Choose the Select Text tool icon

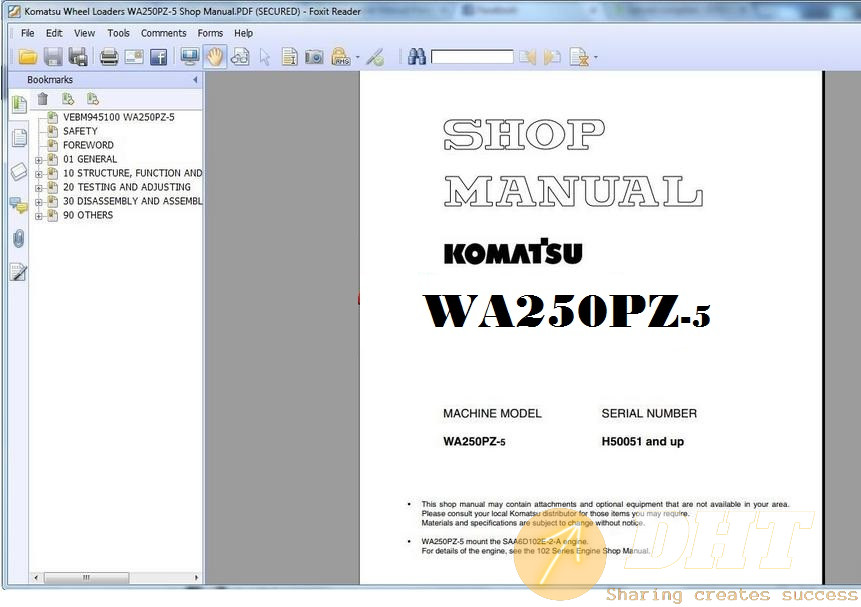click(289, 57)
